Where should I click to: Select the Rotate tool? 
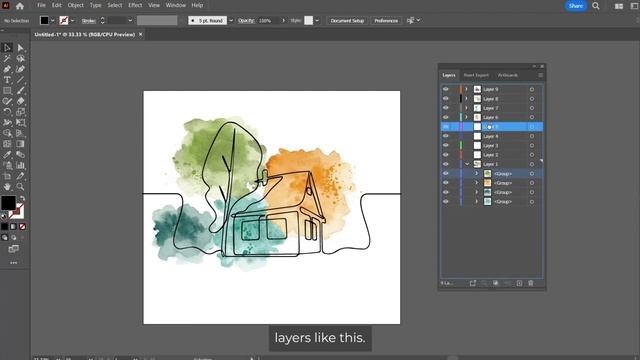pos(7,112)
